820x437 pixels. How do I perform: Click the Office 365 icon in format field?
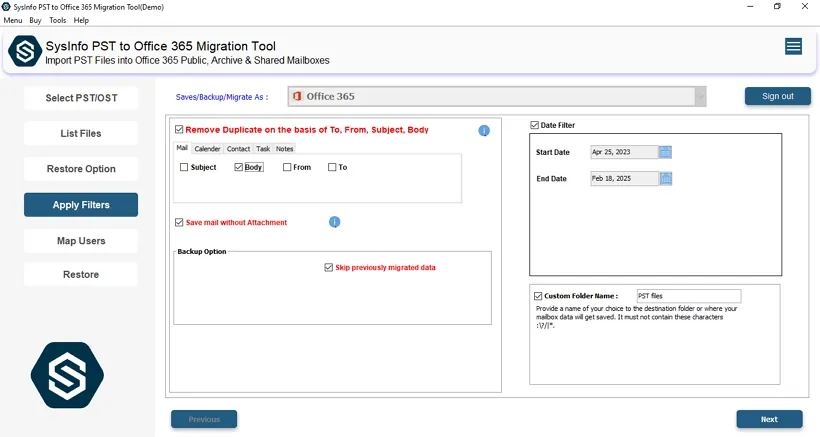(297, 97)
